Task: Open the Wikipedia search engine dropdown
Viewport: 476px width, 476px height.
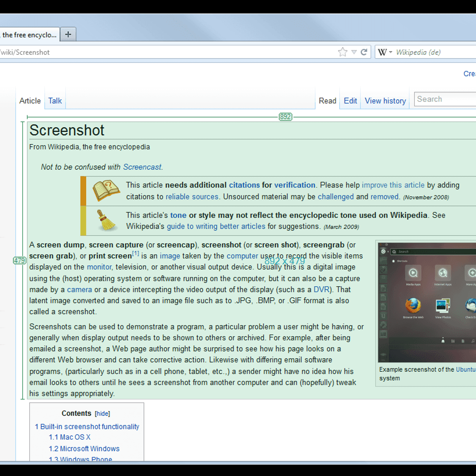Action: [x=385, y=52]
